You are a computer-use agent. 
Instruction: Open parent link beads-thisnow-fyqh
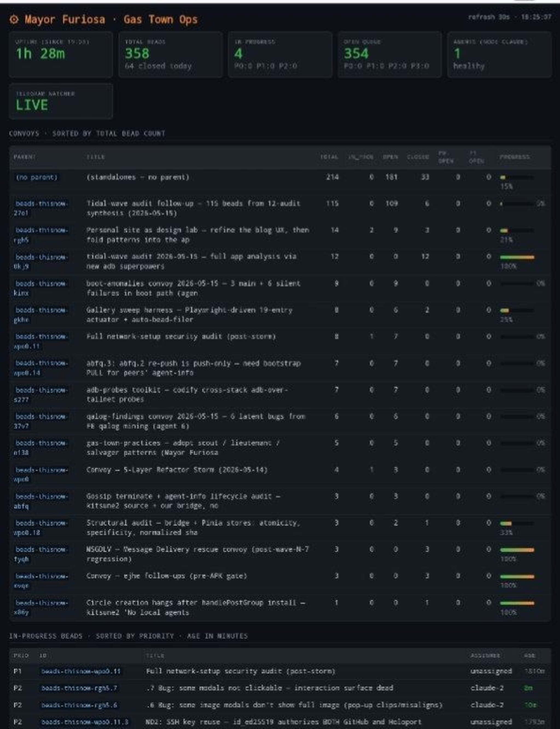(x=41, y=554)
